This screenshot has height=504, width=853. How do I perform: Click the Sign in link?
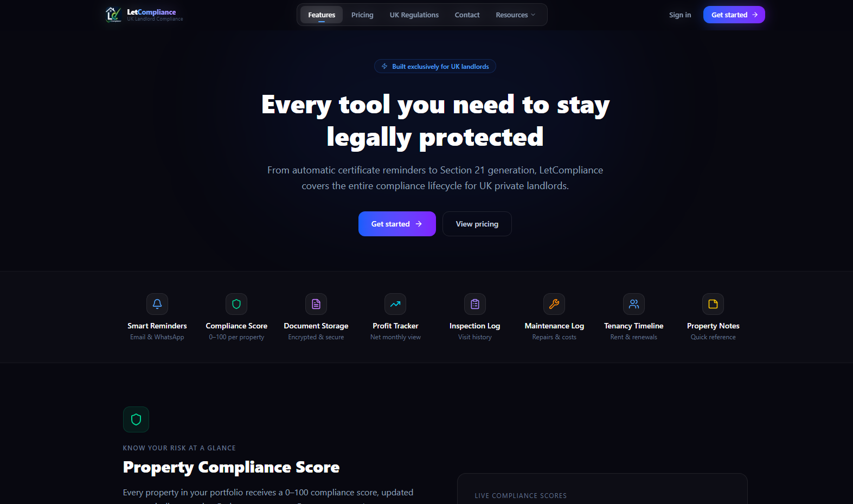click(x=680, y=15)
